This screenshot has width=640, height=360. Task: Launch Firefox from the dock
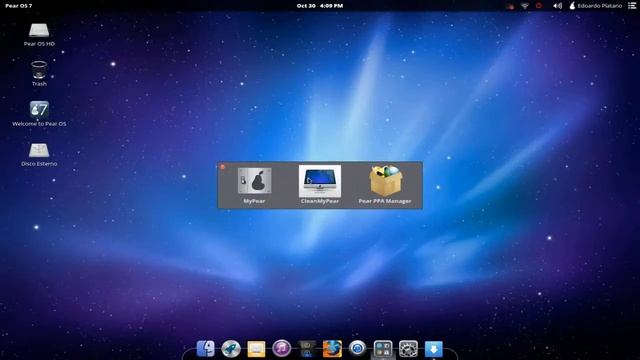pyautogui.click(x=332, y=349)
